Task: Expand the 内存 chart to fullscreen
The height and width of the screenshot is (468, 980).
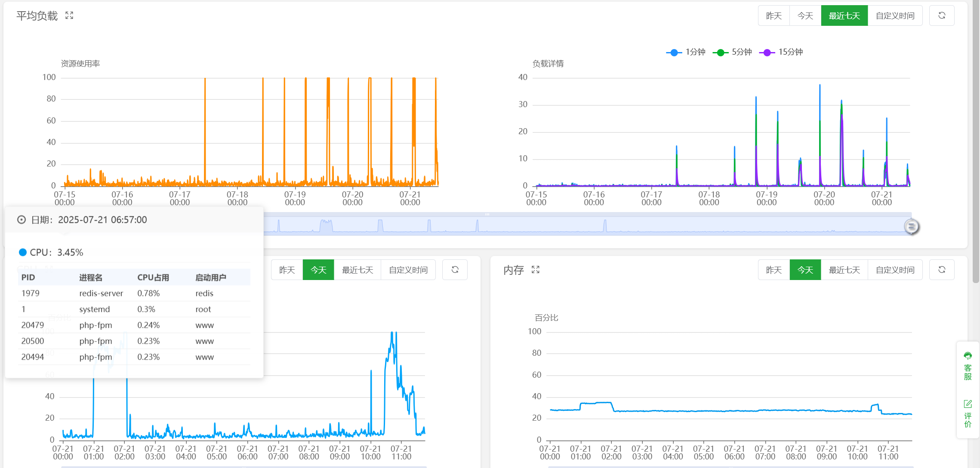Action: click(535, 270)
